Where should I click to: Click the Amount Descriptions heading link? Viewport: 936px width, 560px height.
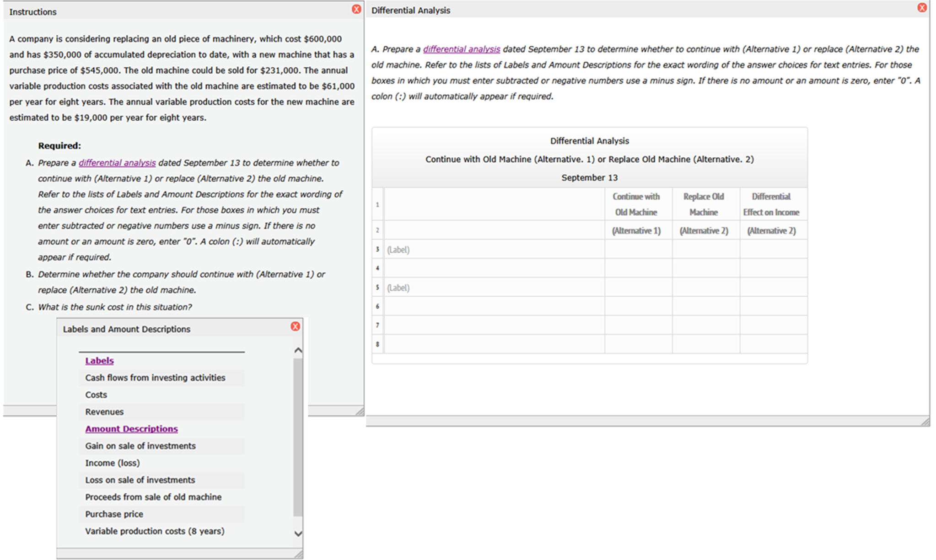tap(131, 429)
